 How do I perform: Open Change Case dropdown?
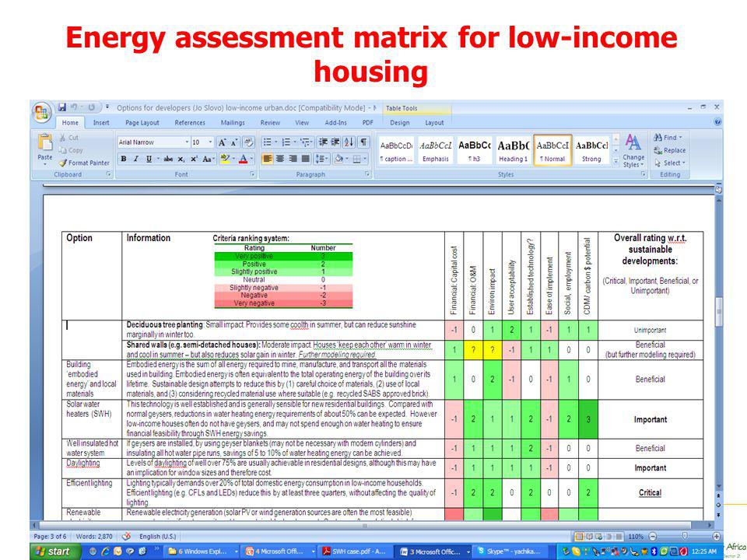(x=209, y=159)
